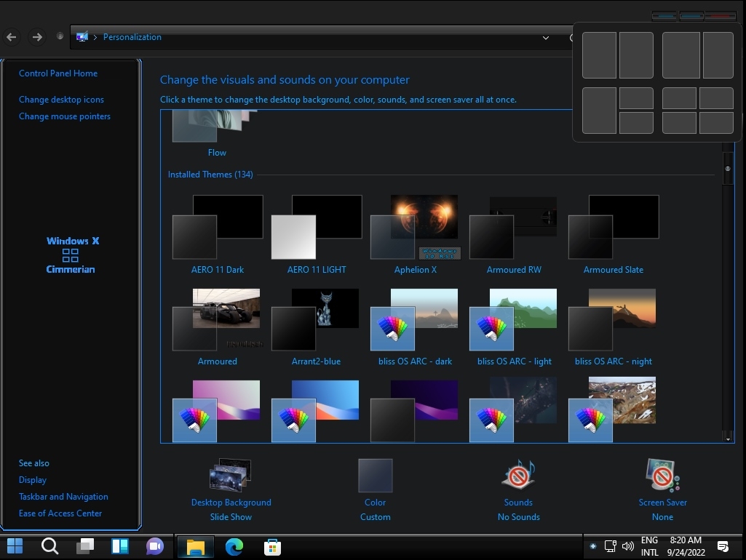Select the Aphelion X theme
Viewport: 746px width, 560px height.
coord(415,228)
